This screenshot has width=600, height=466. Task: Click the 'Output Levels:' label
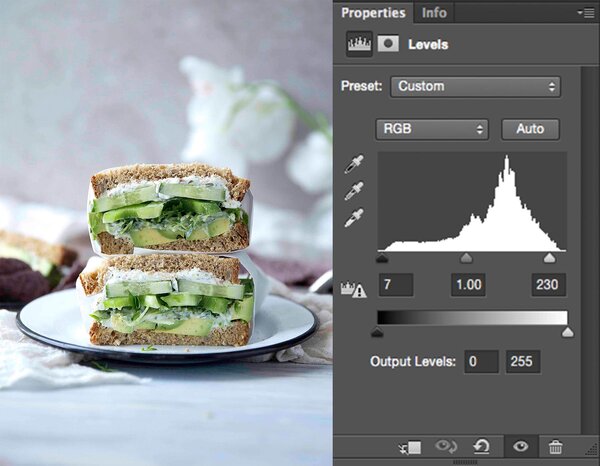click(413, 361)
